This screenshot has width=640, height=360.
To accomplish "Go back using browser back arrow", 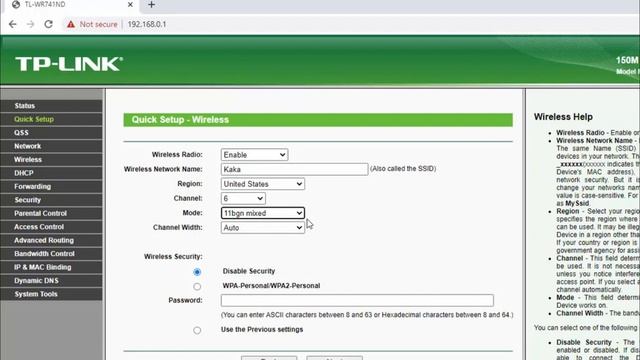I will [13, 24].
